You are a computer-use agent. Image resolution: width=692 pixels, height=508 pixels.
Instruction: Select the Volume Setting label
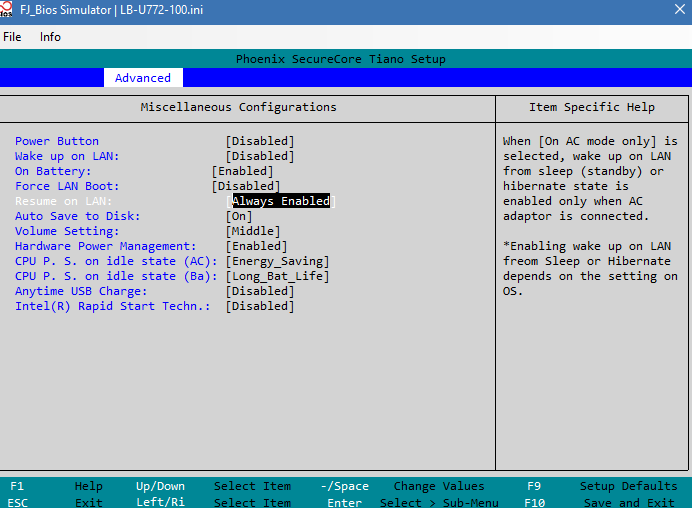click(67, 231)
